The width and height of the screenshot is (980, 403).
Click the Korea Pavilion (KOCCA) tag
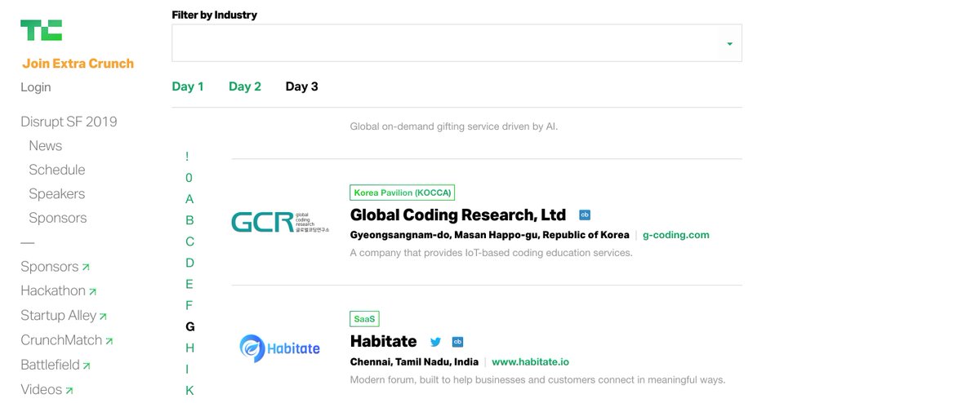402,193
